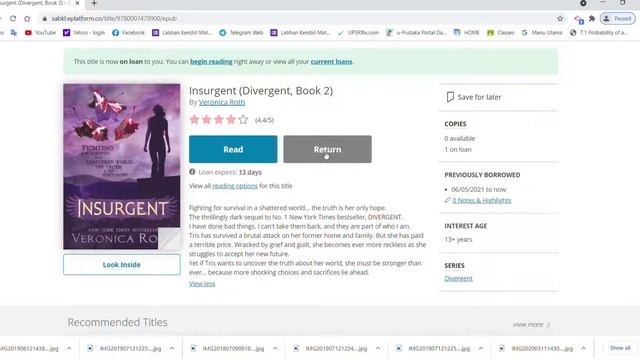640x360 pixels.
Task: Reload the page with the refresh icon
Action: pos(13,19)
